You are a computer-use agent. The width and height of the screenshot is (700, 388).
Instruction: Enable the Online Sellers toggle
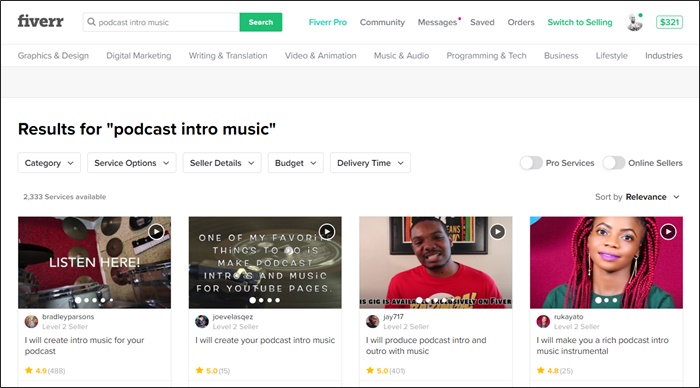pyautogui.click(x=613, y=163)
